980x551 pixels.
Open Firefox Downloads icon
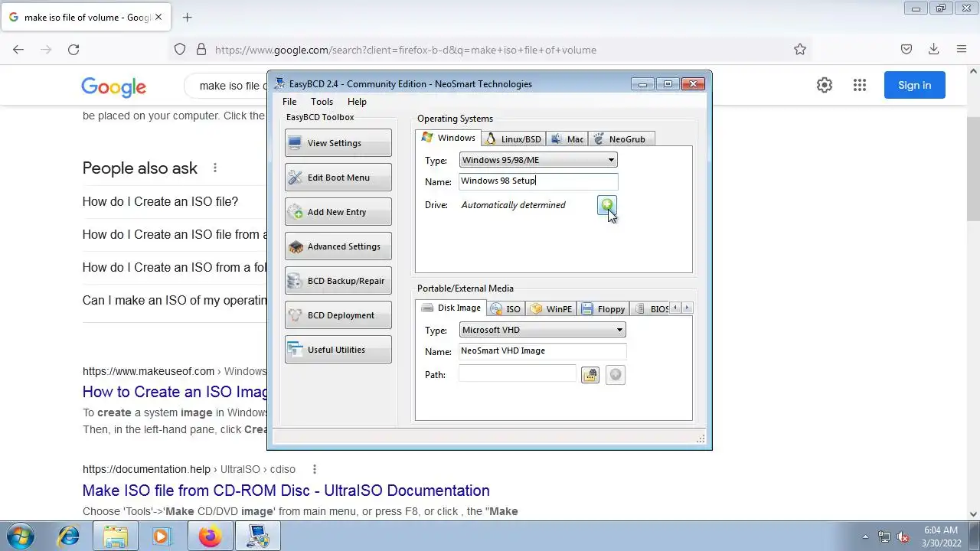933,50
